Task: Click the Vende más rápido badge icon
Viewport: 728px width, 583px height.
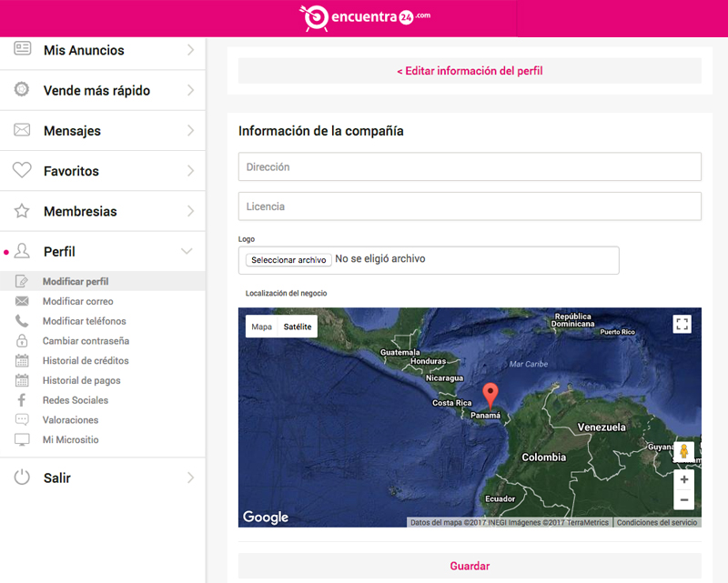Action: pyautogui.click(x=21, y=88)
